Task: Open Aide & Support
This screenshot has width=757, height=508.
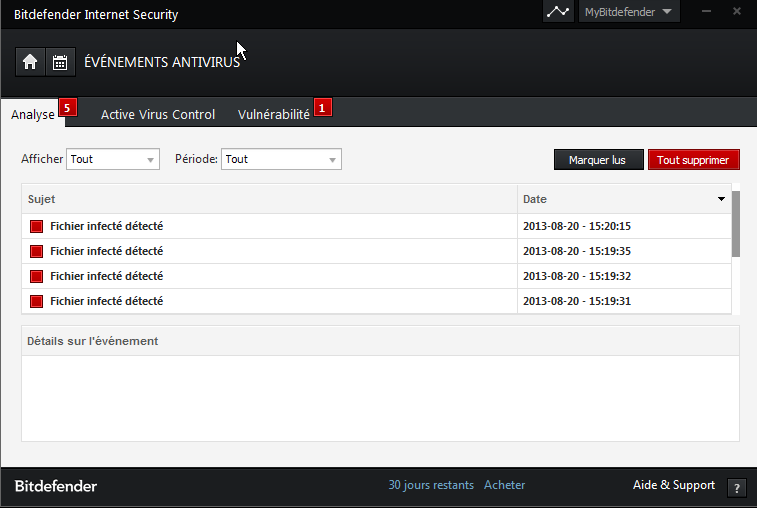Action: pyautogui.click(x=674, y=485)
